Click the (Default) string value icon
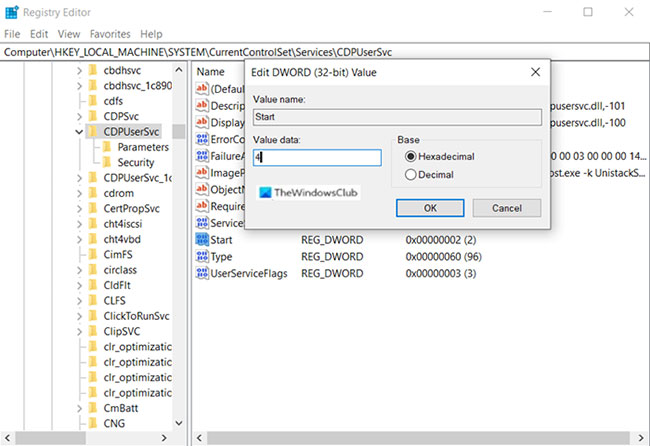 (x=201, y=89)
